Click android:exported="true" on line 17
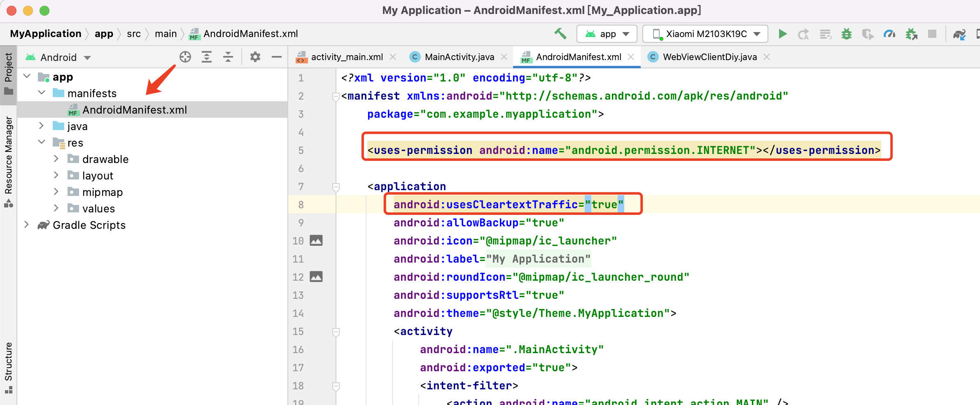Image resolution: width=980 pixels, height=405 pixels. click(x=495, y=368)
